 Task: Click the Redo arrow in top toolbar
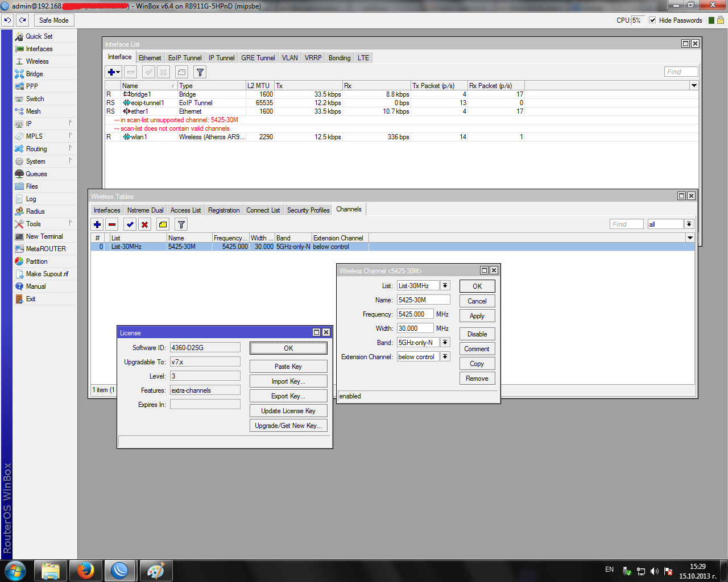[x=22, y=20]
